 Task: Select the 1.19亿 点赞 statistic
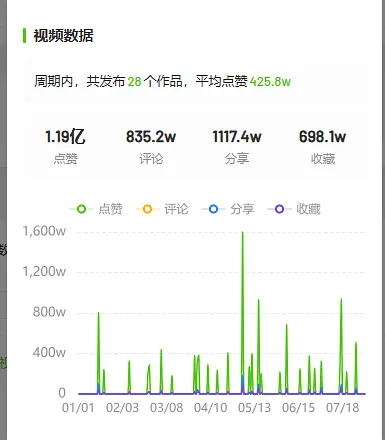pos(65,146)
